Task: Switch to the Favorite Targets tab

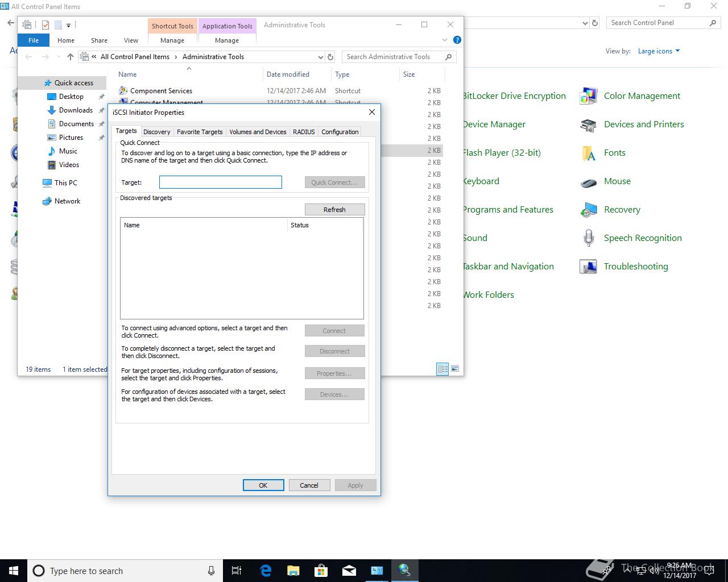Action: click(x=200, y=132)
